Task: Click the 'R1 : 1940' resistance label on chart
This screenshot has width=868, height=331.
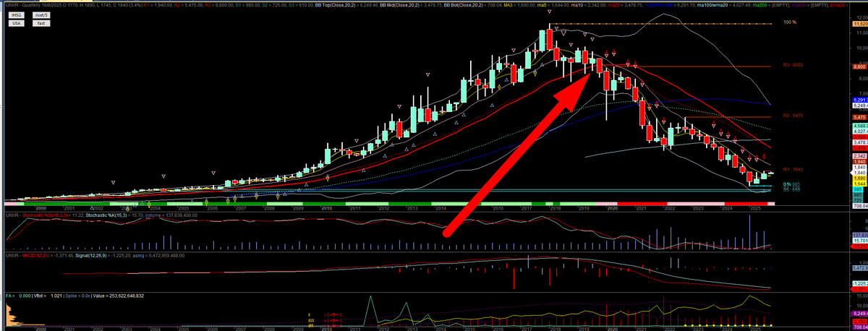Action: point(794,169)
